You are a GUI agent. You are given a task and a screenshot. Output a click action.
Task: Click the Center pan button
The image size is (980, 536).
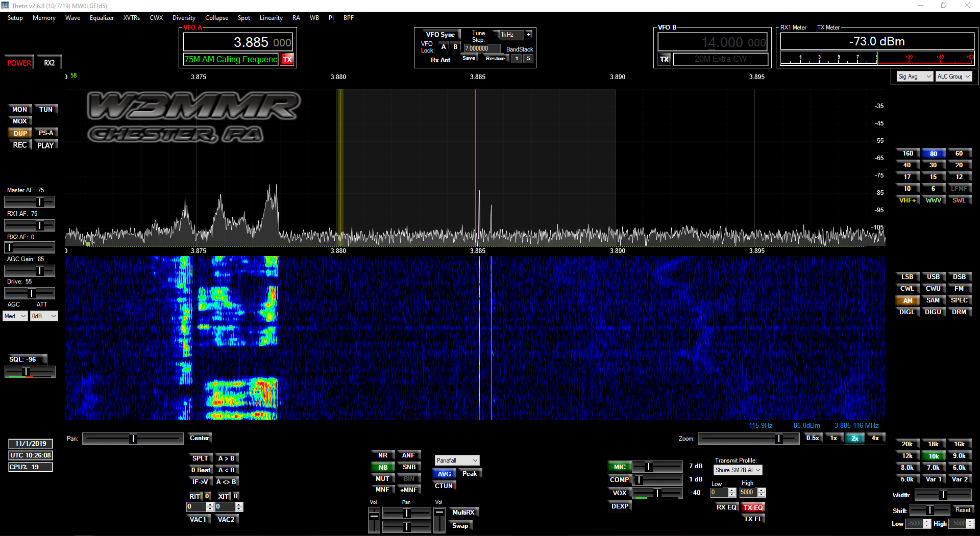pyautogui.click(x=199, y=438)
